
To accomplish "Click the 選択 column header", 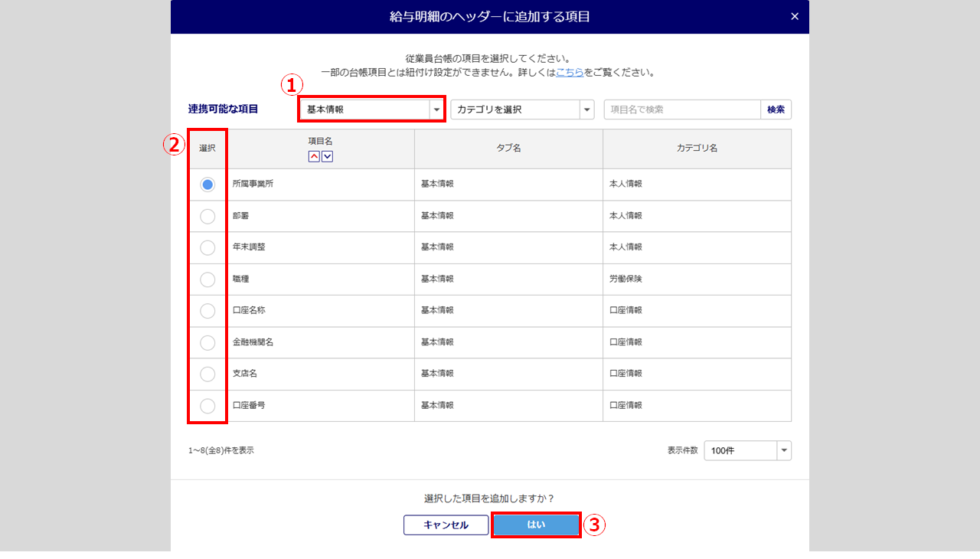I will [x=207, y=149].
